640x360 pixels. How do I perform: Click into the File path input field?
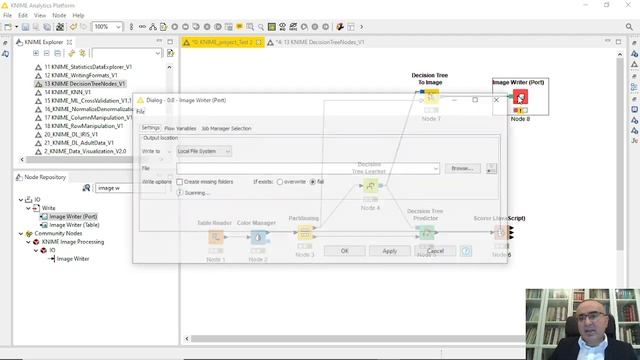pyautogui.click(x=304, y=169)
